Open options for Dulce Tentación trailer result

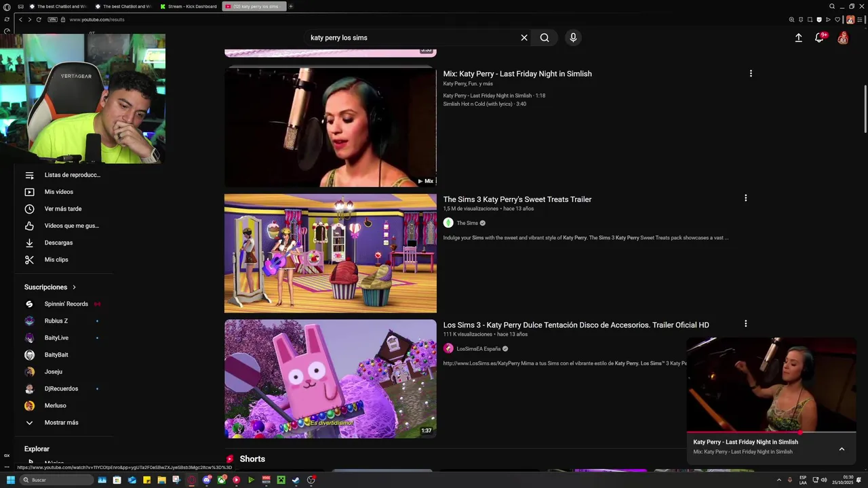[745, 324]
